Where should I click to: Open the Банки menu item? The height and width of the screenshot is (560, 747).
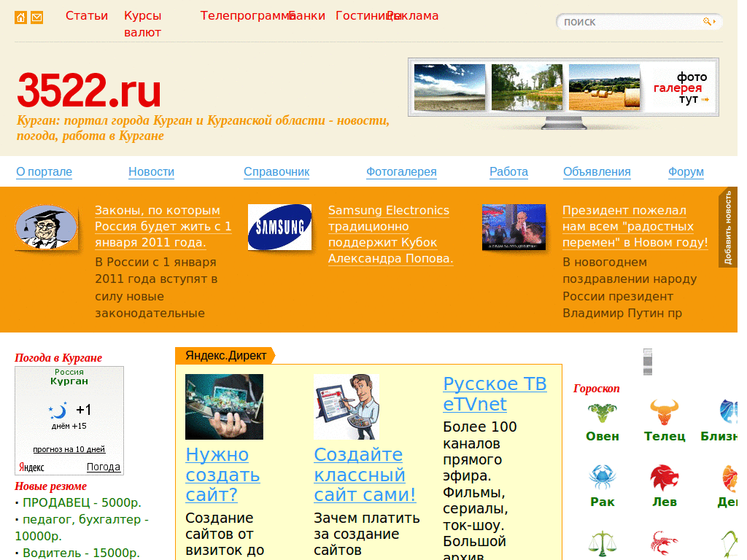(x=307, y=16)
